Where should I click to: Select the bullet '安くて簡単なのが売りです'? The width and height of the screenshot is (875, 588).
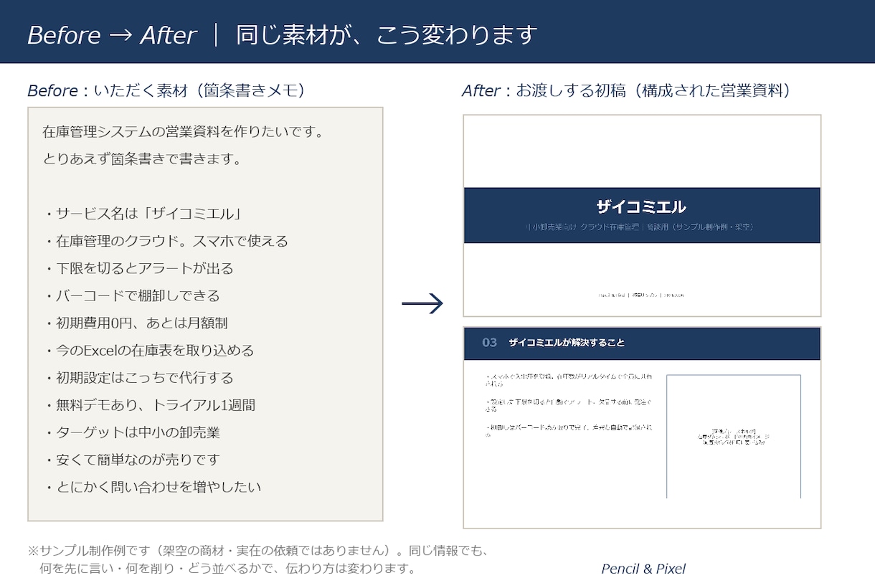pyautogui.click(x=131, y=459)
